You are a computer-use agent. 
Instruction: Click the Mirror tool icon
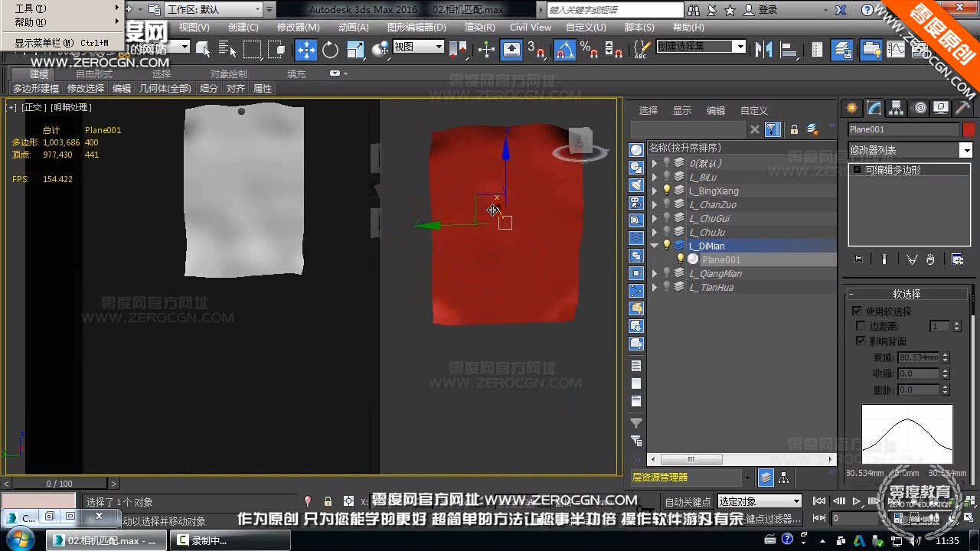[x=763, y=50]
